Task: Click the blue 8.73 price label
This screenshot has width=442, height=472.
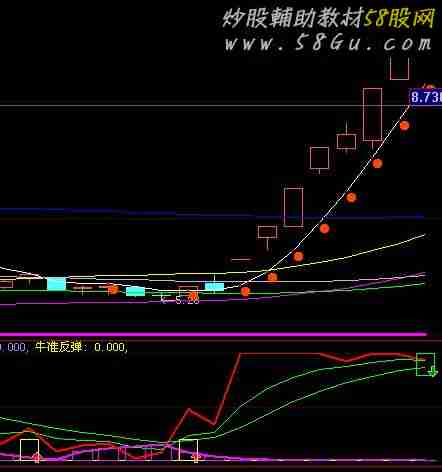Action: (x=426, y=97)
